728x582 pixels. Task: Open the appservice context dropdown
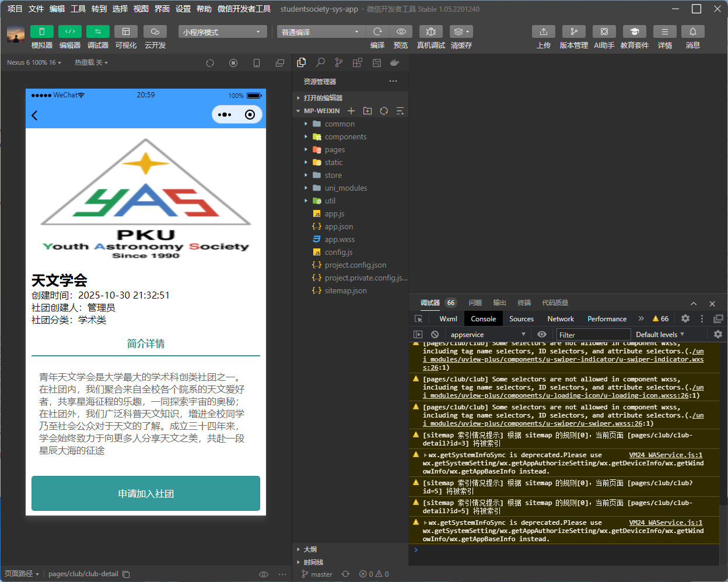(488, 334)
